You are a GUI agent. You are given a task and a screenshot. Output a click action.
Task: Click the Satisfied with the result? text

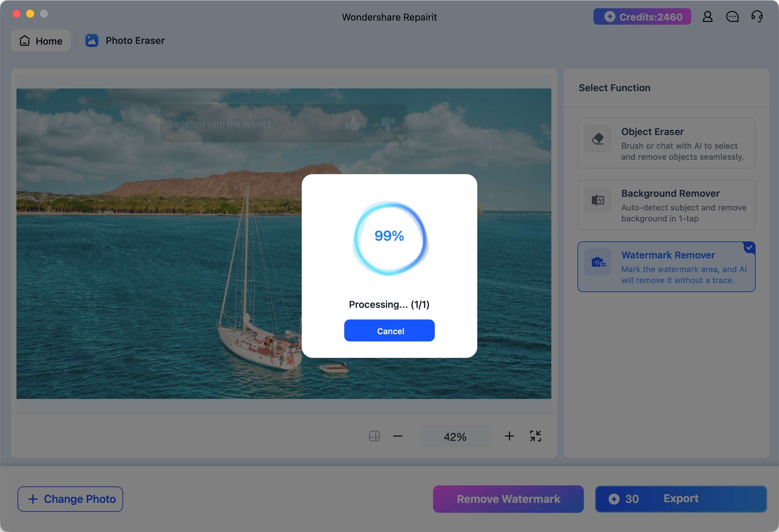[220, 124]
